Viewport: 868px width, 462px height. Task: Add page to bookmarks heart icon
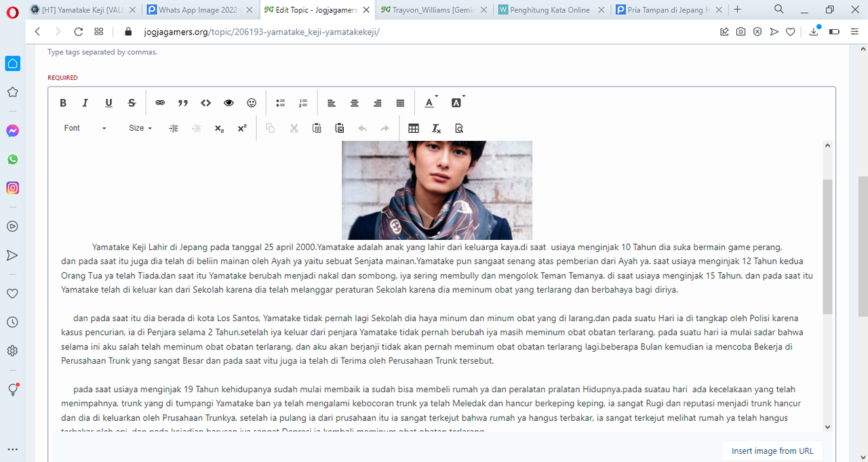coord(790,32)
